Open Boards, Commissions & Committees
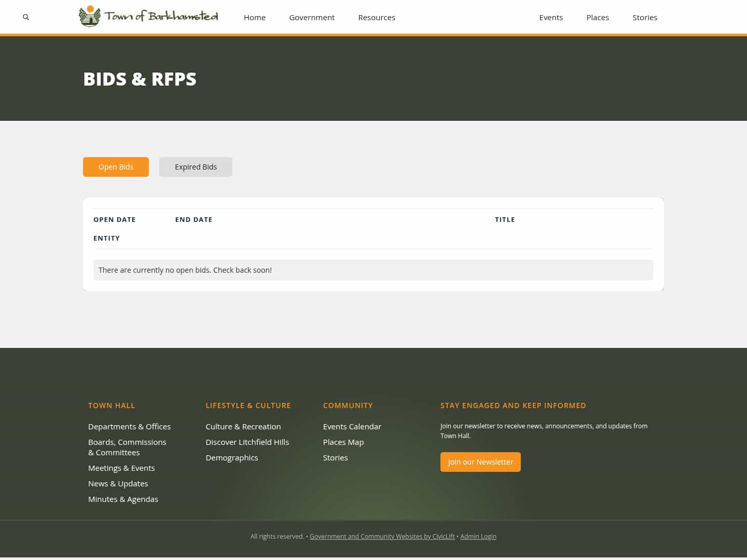747x560 pixels. pyautogui.click(x=127, y=447)
